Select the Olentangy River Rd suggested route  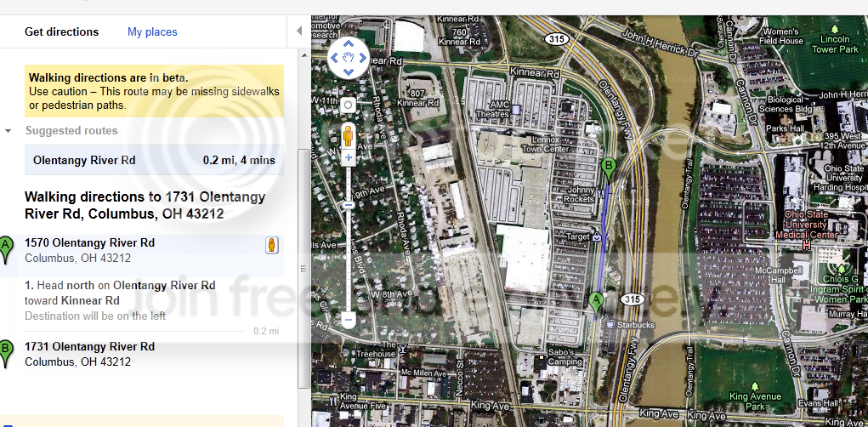pyautogui.click(x=154, y=160)
